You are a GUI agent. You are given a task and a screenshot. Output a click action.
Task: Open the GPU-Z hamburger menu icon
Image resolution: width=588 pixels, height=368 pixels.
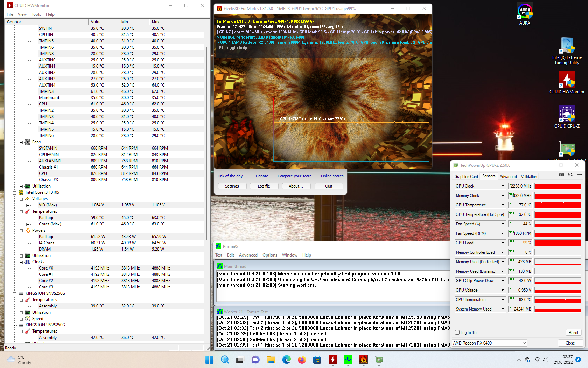[x=579, y=175]
